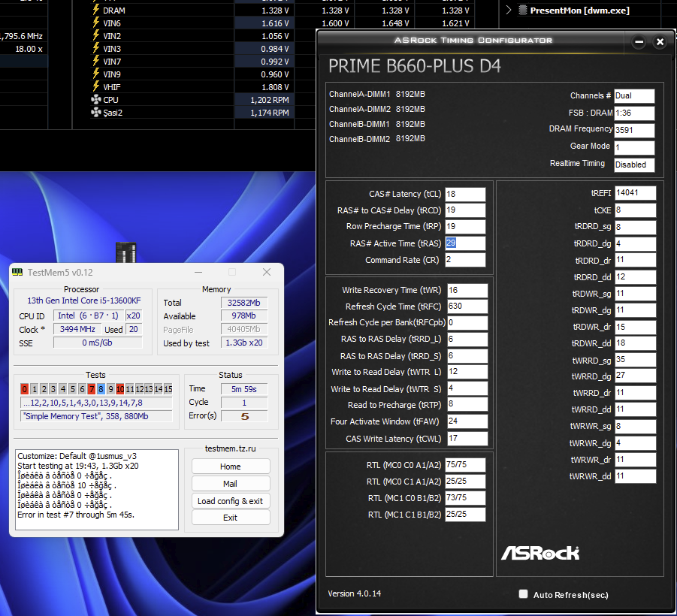The image size is (677, 616).
Task: Enable the Auto Refresh(sec.) checkbox
Action: point(523,594)
